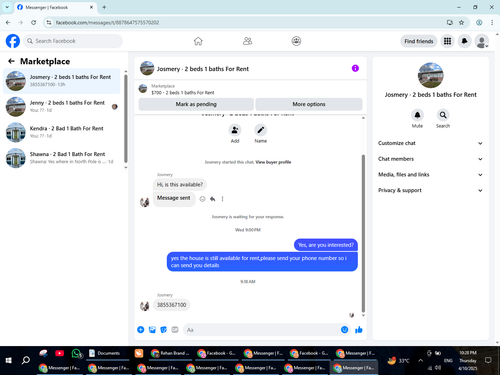Mute conversation with the bell icon
This screenshot has height=375, width=500.
point(417,115)
